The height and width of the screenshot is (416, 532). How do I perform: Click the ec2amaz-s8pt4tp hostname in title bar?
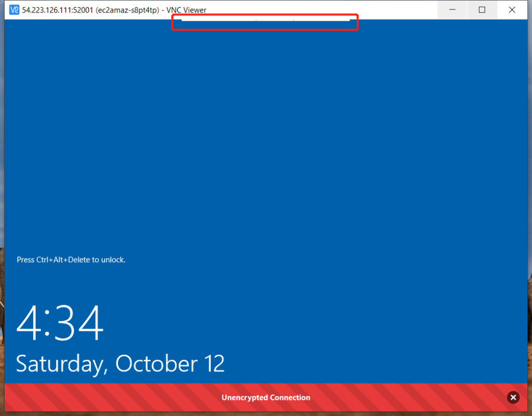(x=126, y=10)
